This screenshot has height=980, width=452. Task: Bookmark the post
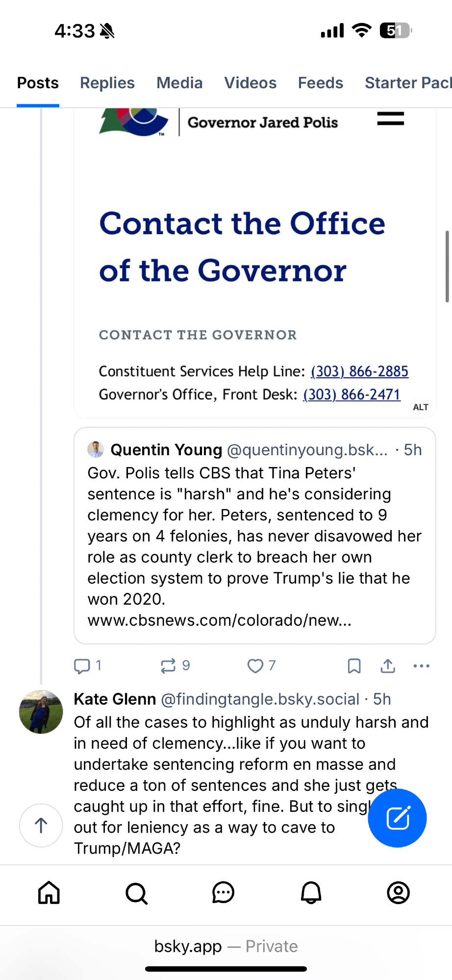coord(354,666)
